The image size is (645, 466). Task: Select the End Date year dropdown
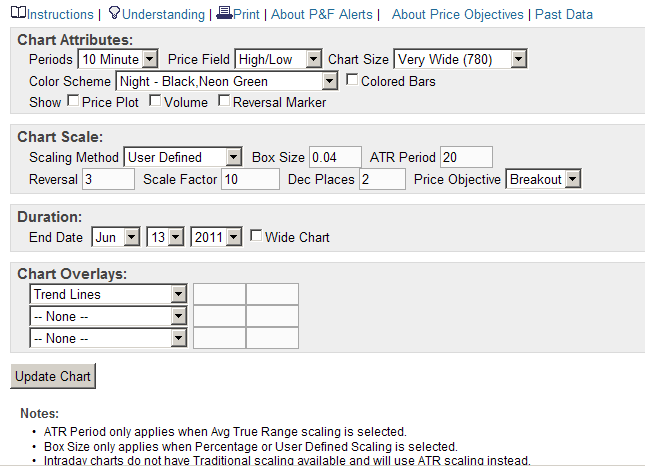(217, 237)
